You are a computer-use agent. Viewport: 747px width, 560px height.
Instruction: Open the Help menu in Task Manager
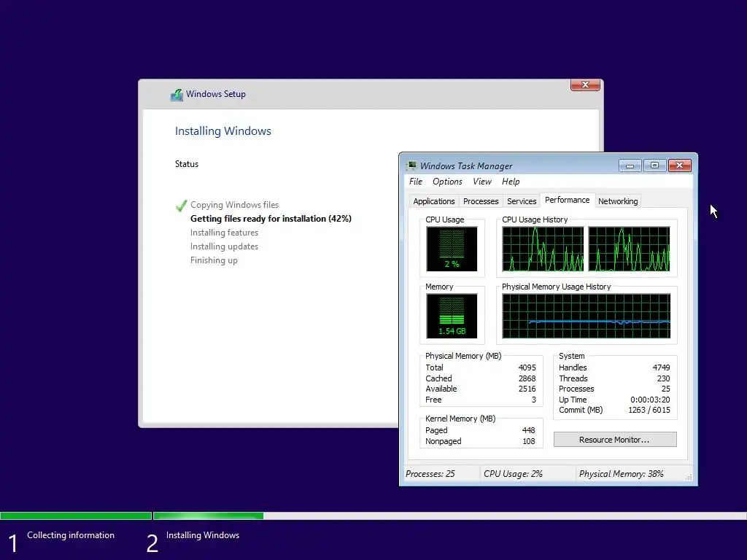(511, 182)
